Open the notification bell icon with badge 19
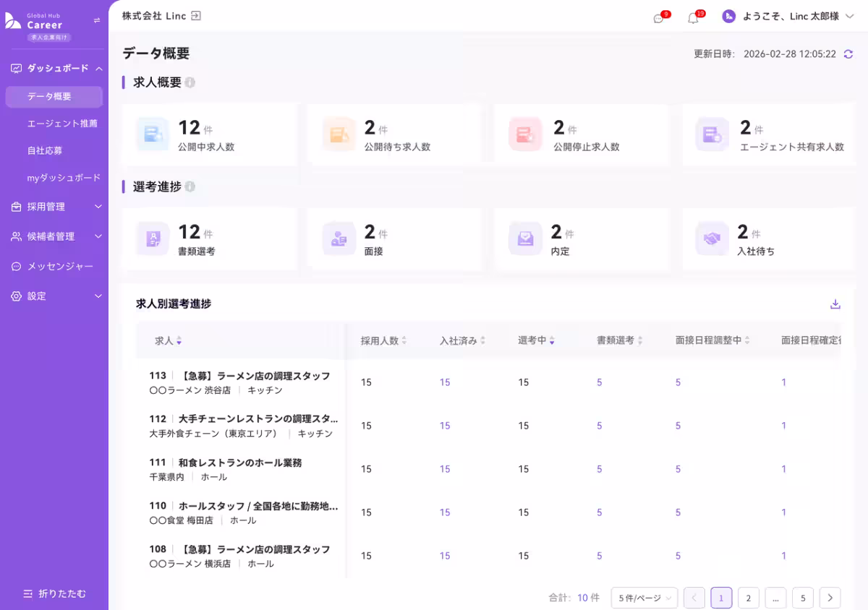The image size is (868, 610). (693, 18)
